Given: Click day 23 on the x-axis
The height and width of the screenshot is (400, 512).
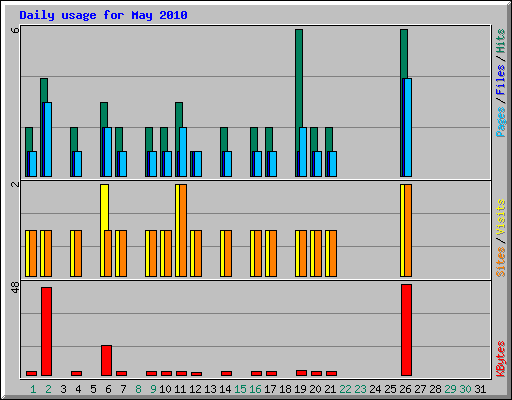Looking at the screenshot, I should point(360,389).
